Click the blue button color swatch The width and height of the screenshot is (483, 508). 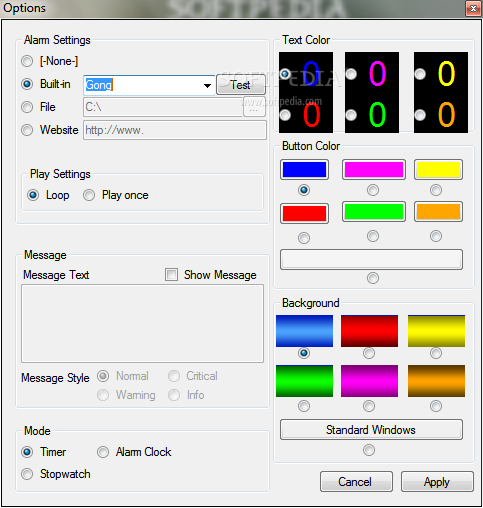[304, 169]
